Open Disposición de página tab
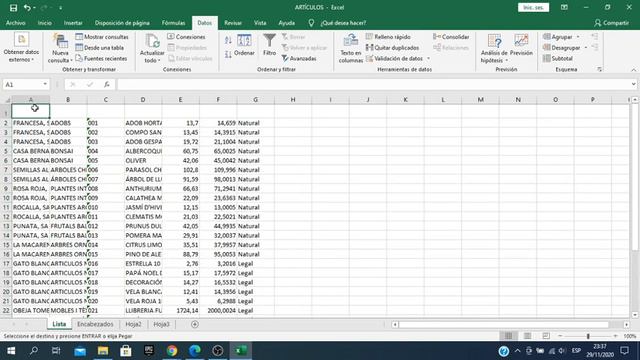The width and height of the screenshot is (640, 360). (122, 23)
